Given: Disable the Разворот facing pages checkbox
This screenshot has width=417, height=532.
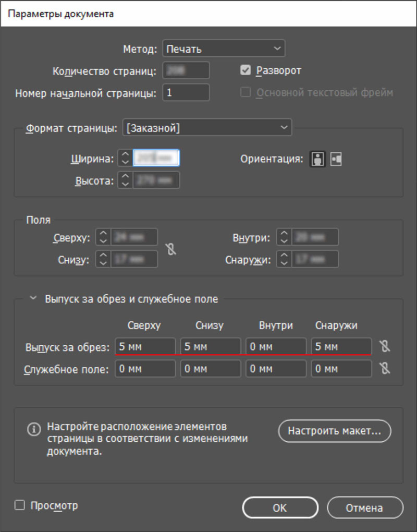Looking at the screenshot, I should point(245,70).
